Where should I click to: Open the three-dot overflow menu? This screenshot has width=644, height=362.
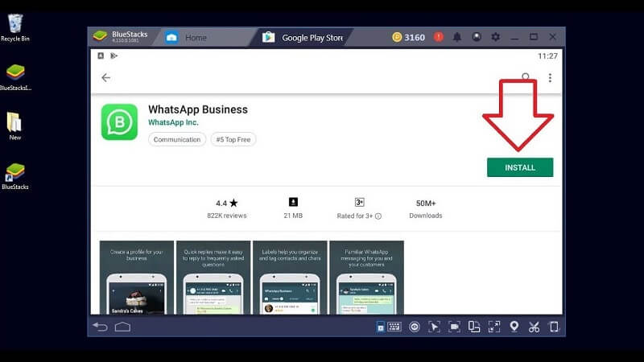tap(550, 77)
